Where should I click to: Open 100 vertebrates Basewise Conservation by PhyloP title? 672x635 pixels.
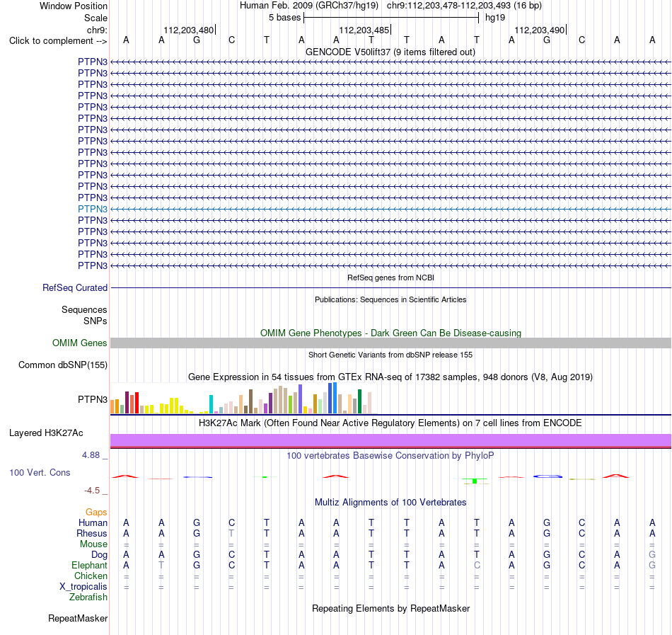[x=390, y=456]
